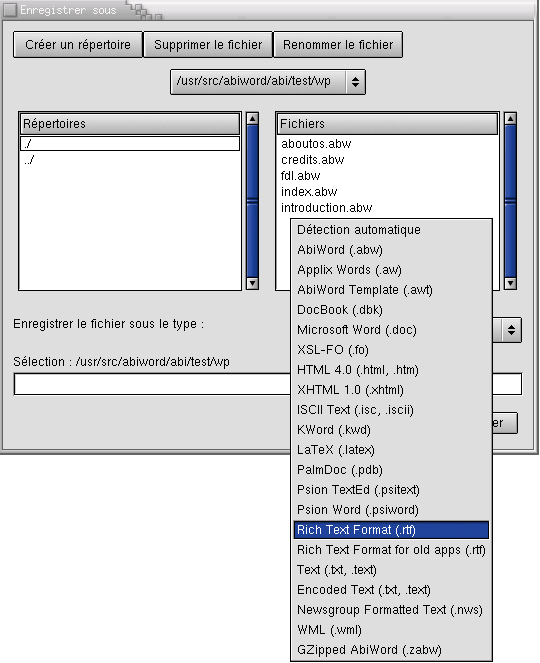Click the Répertoires column header
Viewport: 540px width, 663px height.
pos(130,124)
